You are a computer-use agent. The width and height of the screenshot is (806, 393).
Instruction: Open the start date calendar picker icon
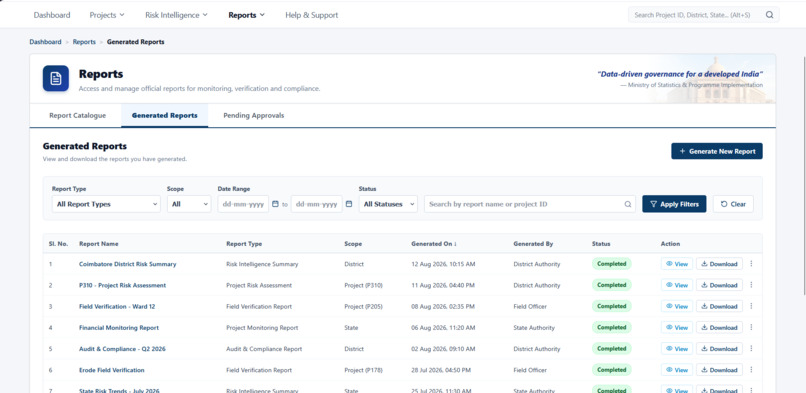275,204
